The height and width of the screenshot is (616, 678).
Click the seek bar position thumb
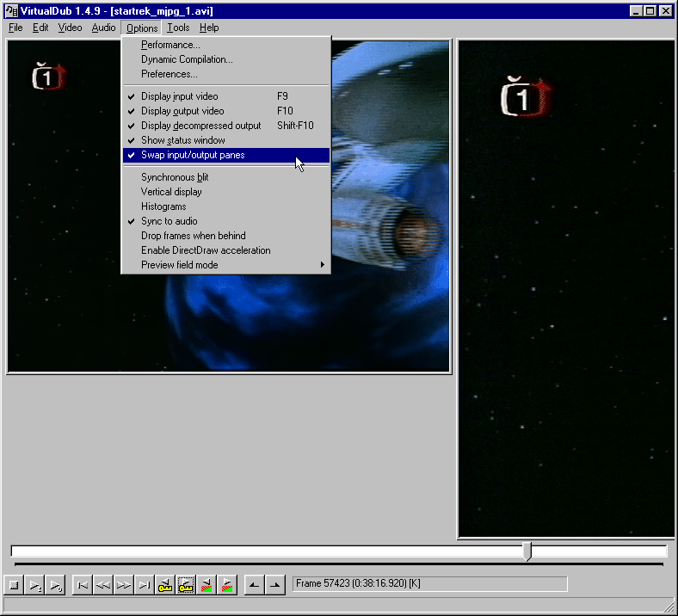tap(527, 551)
